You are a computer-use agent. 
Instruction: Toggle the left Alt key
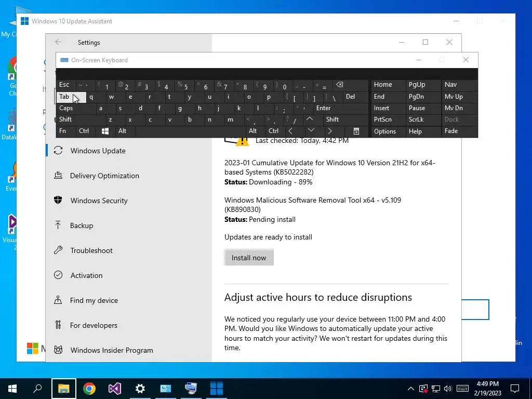click(125, 131)
